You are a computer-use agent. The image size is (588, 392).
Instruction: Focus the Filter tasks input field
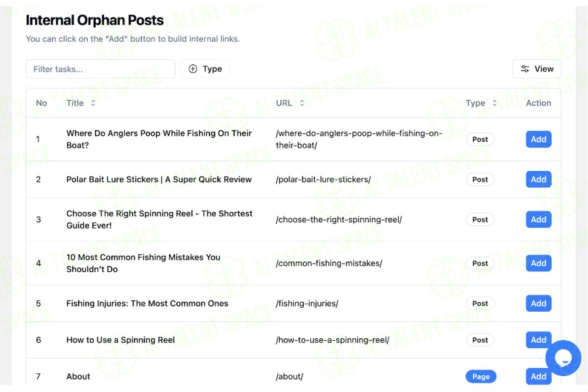pos(101,69)
